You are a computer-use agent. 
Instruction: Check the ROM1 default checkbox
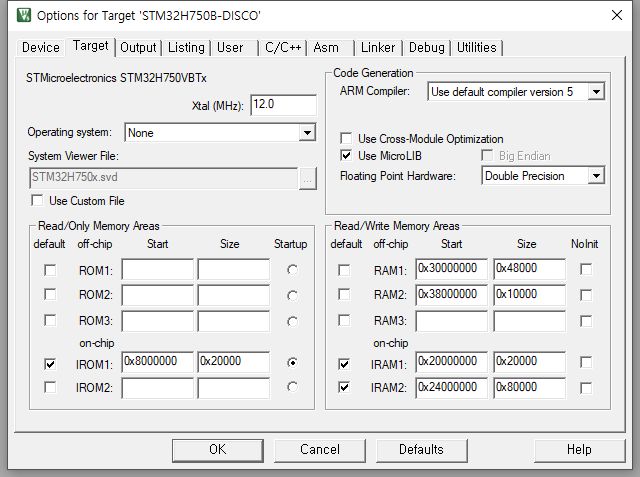tap(50, 270)
